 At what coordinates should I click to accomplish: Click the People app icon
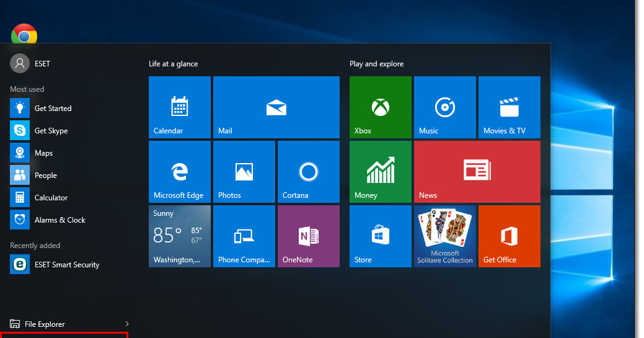pos(20,175)
